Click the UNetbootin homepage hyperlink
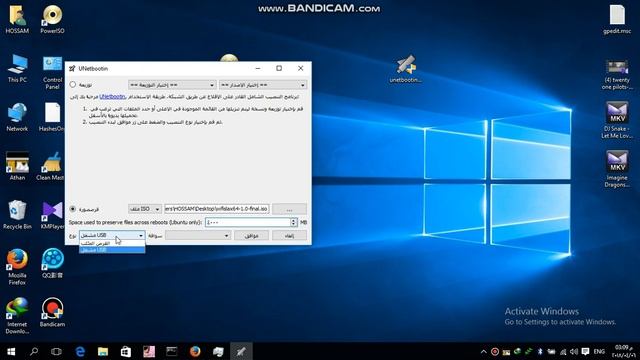640x360 pixels. tap(112, 97)
